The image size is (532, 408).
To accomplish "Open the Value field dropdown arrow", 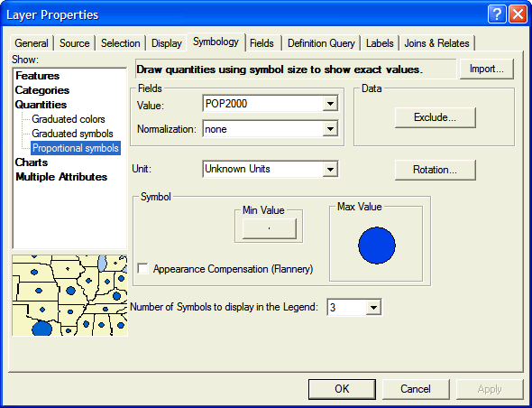I will coord(330,104).
